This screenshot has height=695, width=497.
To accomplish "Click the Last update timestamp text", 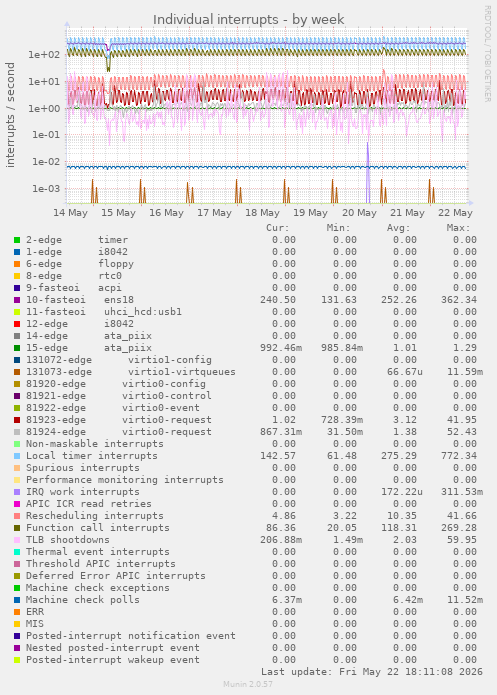I will 372,672.
